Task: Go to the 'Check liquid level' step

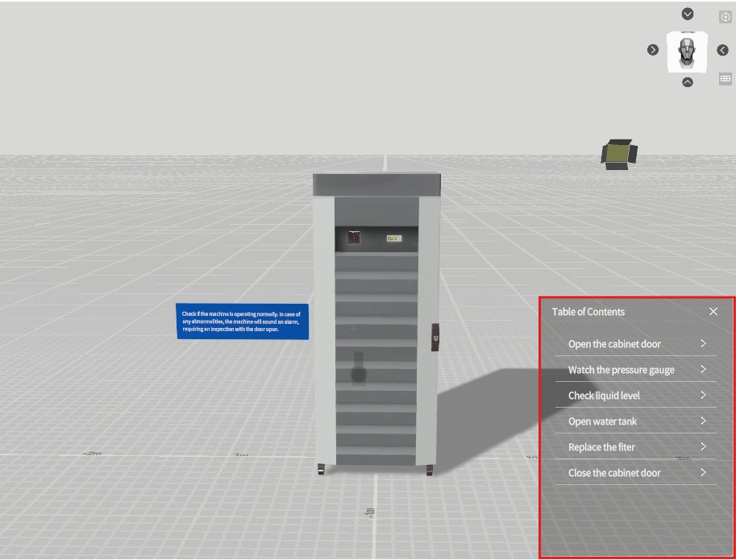Action: [x=603, y=396]
